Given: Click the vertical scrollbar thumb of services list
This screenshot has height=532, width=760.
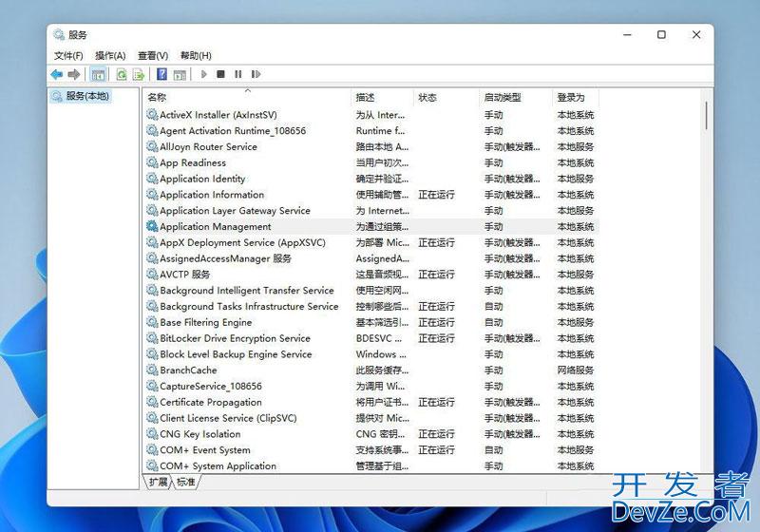Looking at the screenshot, I should pos(706,115).
